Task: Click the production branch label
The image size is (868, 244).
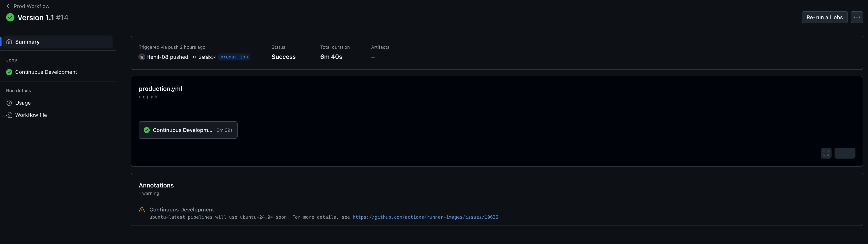Action: point(234,57)
